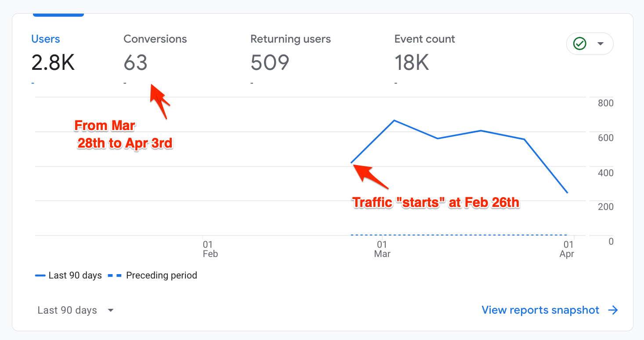
Task: Click the caret next to the date range selector
Action: pos(111,311)
